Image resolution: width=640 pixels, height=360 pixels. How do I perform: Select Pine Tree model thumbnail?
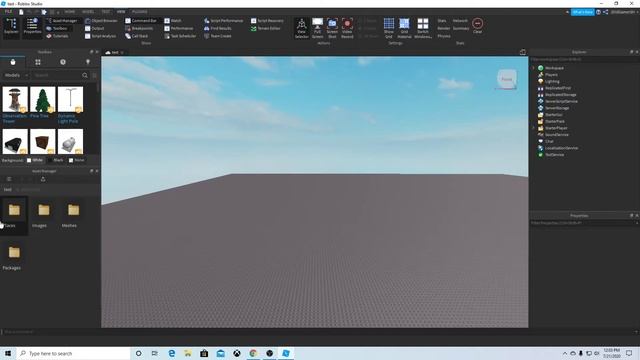click(x=42, y=99)
